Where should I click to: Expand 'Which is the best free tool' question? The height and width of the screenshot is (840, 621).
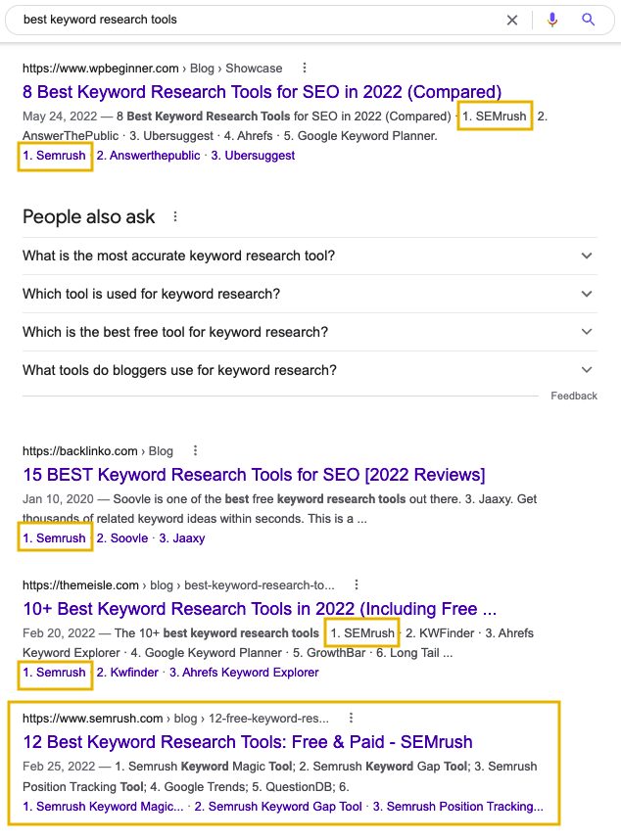[310, 332]
